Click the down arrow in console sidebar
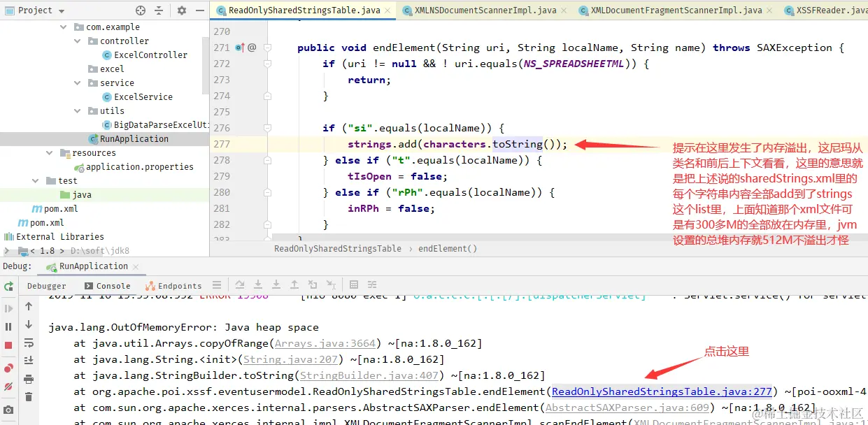Image resolution: width=868 pixels, height=425 pixels. [29, 324]
